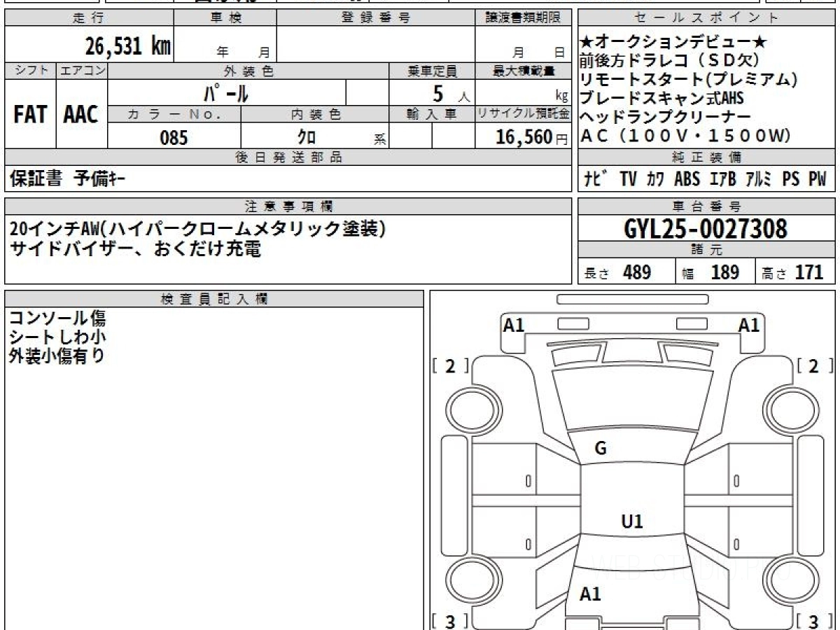Click the 検査員記入欄 header
This screenshot has height=630, width=840.
pos(214,299)
